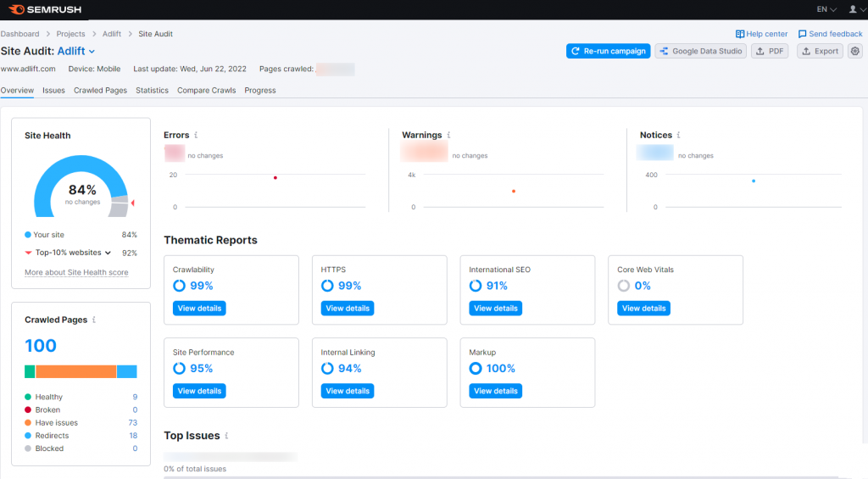
Task: Click green Healthy bar segment
Action: 30,371
